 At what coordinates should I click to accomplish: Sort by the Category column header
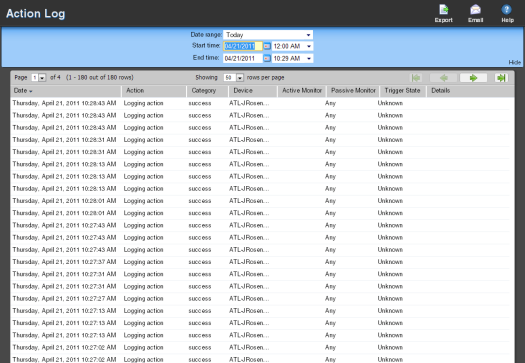(x=207, y=91)
